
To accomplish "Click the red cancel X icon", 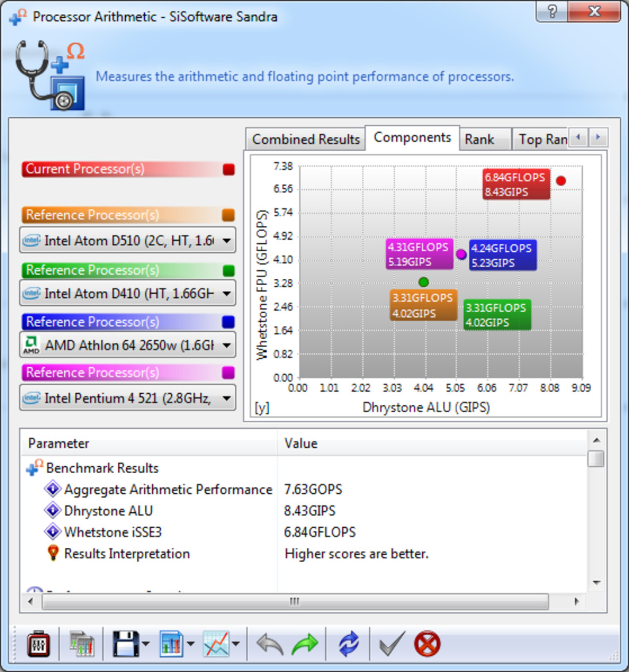I will pyautogui.click(x=427, y=644).
